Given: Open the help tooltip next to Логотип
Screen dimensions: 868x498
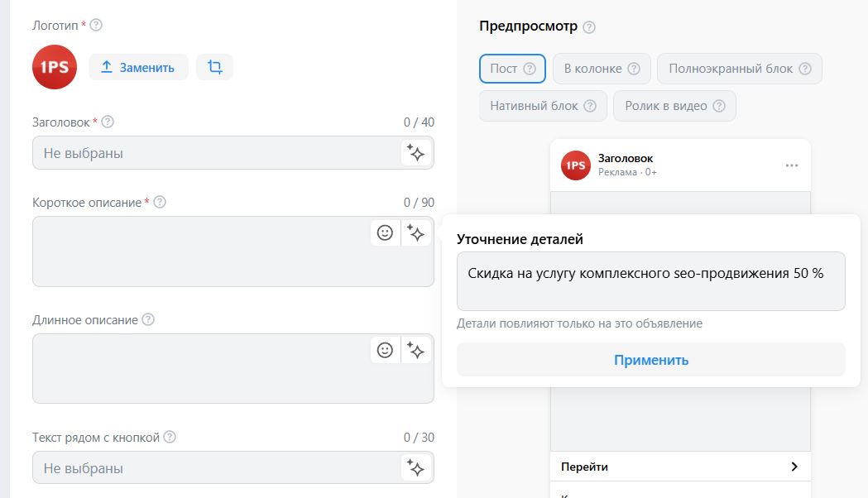Looking at the screenshot, I should [x=96, y=25].
